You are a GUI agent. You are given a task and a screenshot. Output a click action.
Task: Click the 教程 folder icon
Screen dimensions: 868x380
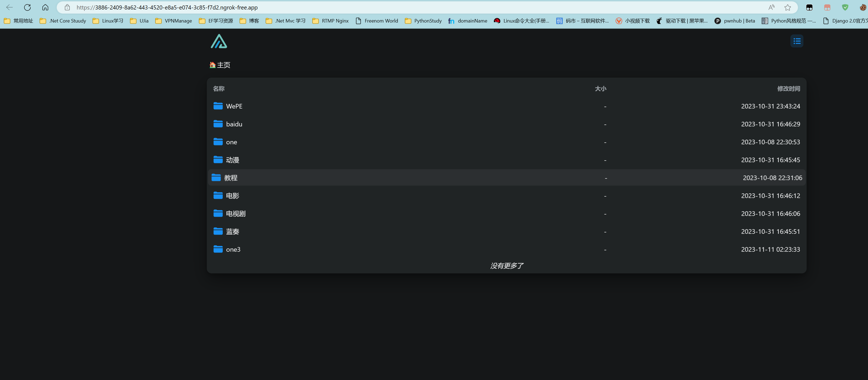pyautogui.click(x=216, y=178)
